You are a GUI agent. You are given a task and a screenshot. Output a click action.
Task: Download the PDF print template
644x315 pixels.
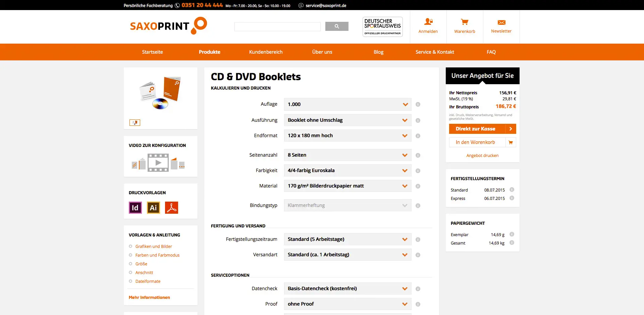(x=171, y=208)
